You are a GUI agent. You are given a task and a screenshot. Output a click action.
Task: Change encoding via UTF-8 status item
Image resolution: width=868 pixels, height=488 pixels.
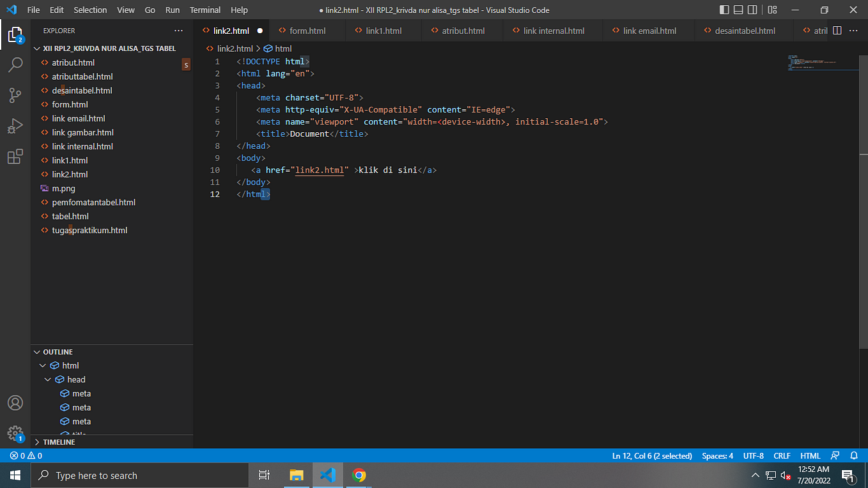(754, 456)
